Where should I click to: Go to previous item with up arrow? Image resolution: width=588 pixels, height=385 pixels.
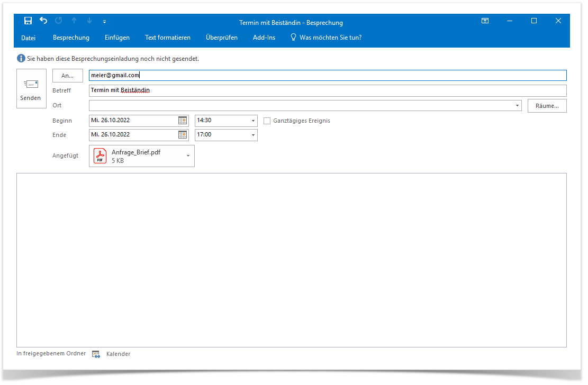click(74, 21)
